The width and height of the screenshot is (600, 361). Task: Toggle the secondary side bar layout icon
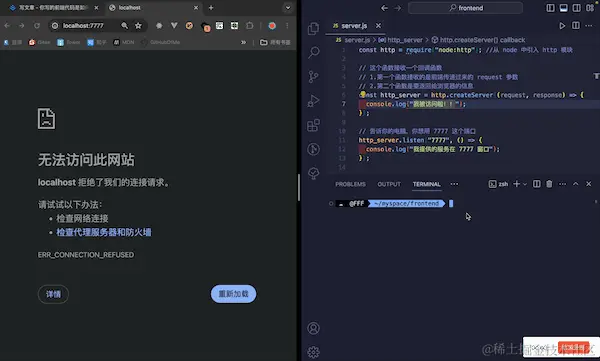pyautogui.click(x=576, y=8)
